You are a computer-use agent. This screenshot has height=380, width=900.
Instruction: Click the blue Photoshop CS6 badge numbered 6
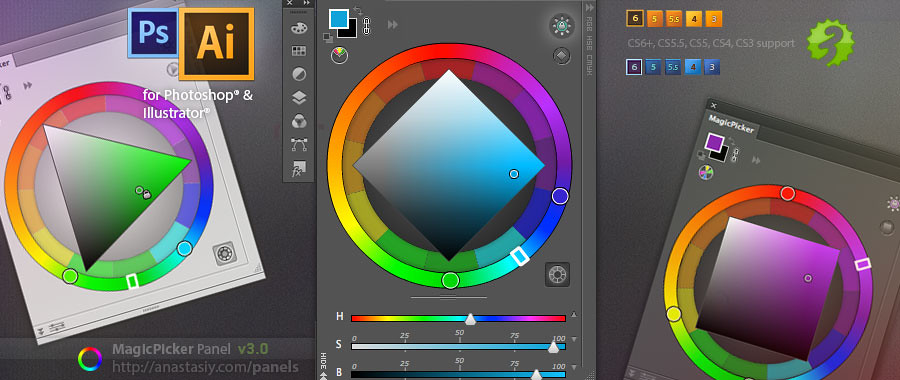635,67
